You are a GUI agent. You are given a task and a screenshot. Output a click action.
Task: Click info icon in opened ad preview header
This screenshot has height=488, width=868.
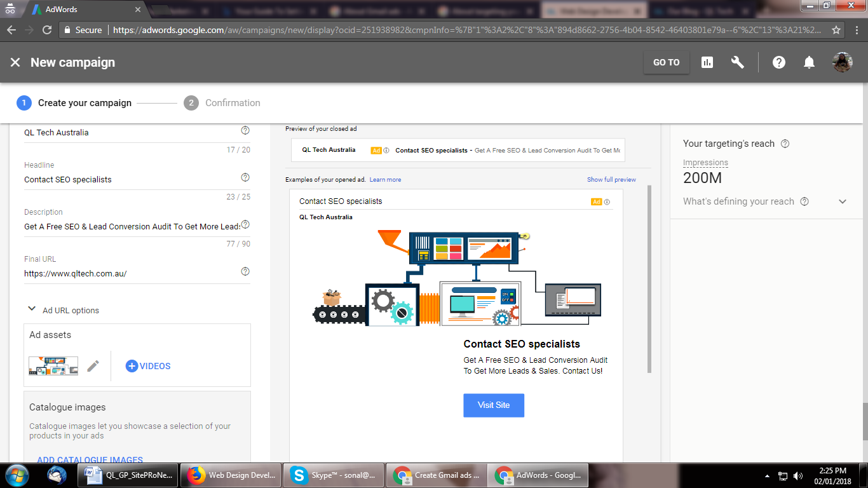click(x=607, y=202)
